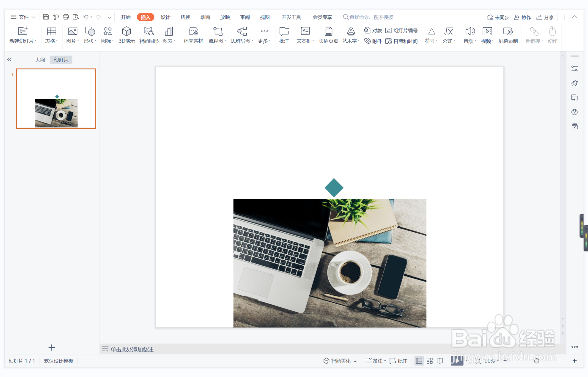The image size is (588, 377).
Task: Insert a Chart (图表)
Action: [x=169, y=31]
